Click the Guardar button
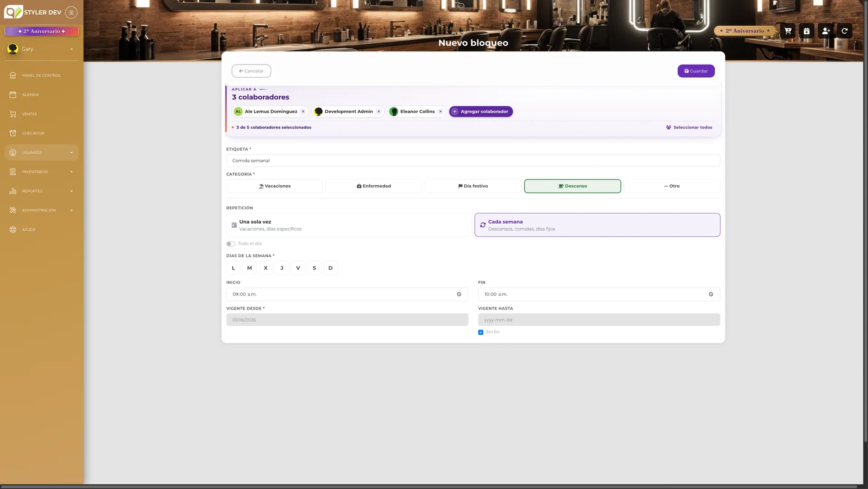Viewport: 868px width, 489px height. point(696,71)
